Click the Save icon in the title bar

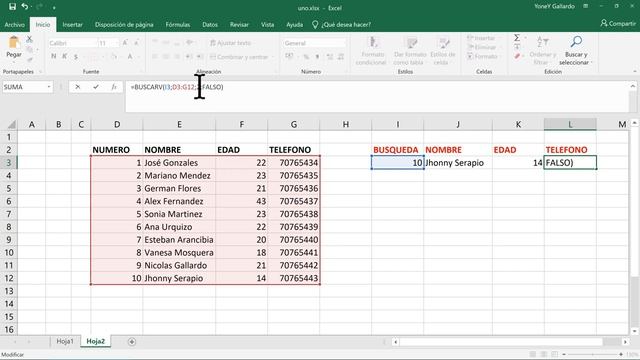[x=12, y=7]
